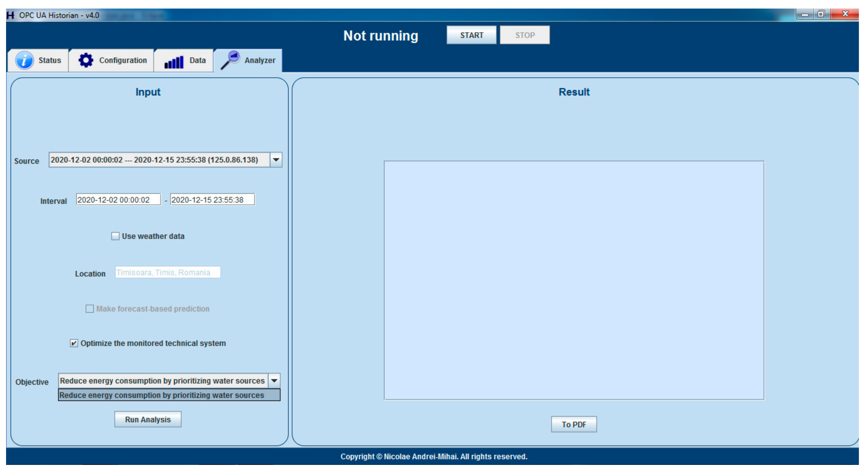Open the Source dropdown arrow
The width and height of the screenshot is (868, 472).
(x=276, y=160)
